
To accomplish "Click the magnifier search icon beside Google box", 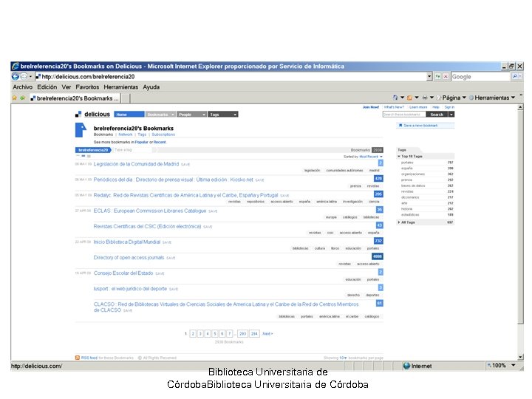I will pos(515,77).
